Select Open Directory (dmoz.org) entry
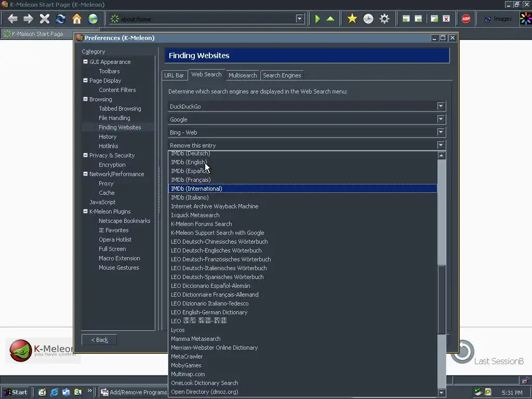532x399 pixels. pyautogui.click(x=303, y=392)
